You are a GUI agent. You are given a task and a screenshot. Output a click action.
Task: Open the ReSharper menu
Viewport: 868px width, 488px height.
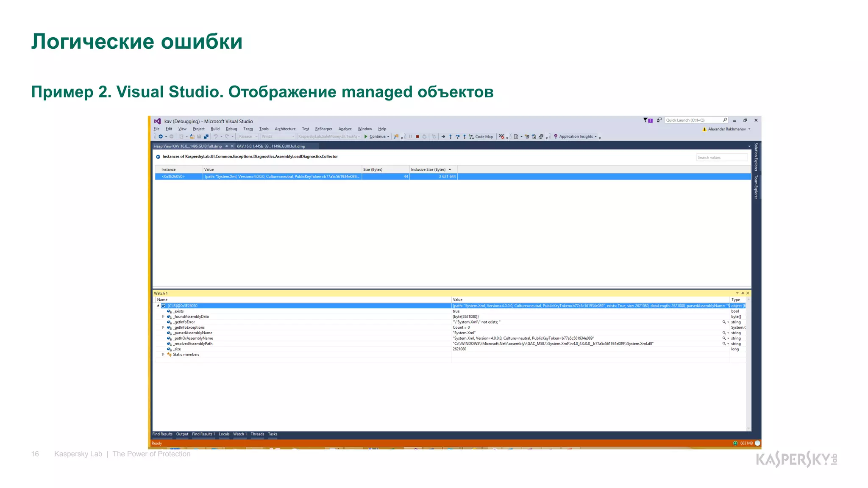point(323,129)
